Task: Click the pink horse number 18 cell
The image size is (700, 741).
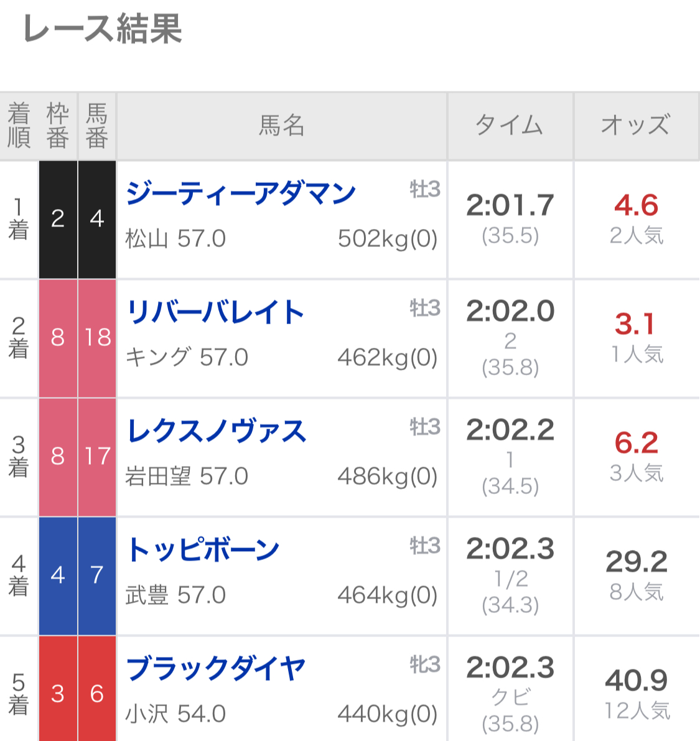Action: point(97,338)
